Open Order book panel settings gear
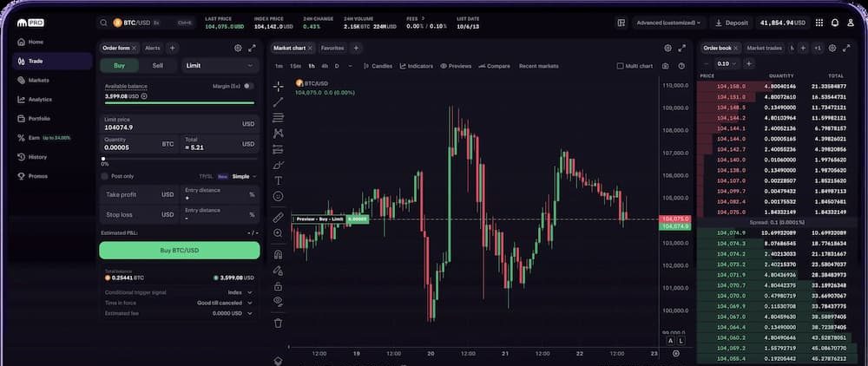Screen dimensions: 868x366 pos(832,48)
